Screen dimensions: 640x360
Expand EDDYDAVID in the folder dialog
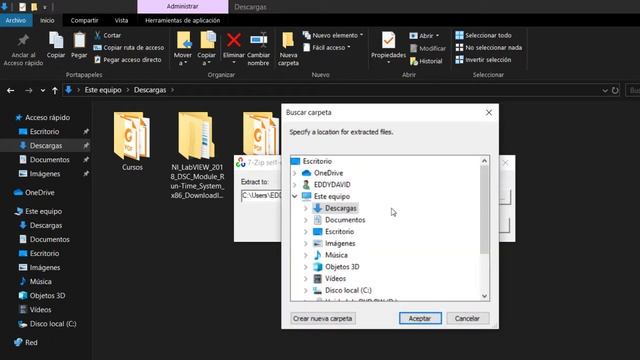[x=295, y=185]
